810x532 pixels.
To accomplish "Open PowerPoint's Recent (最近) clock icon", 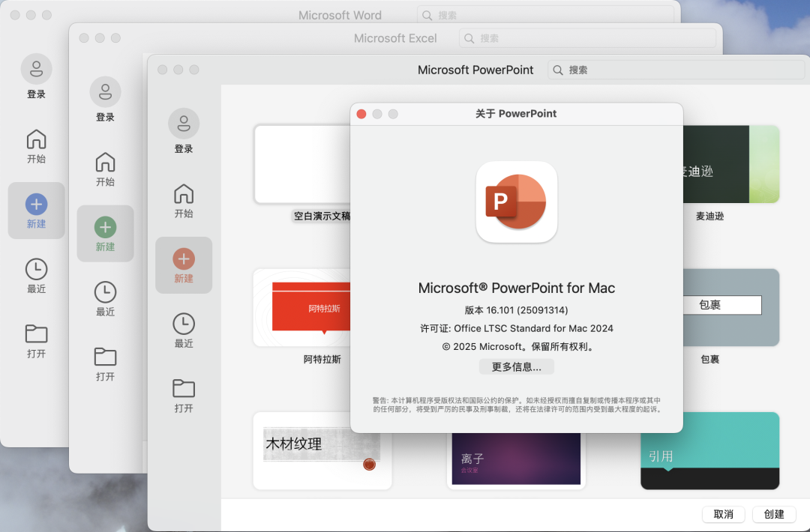I will 184,324.
